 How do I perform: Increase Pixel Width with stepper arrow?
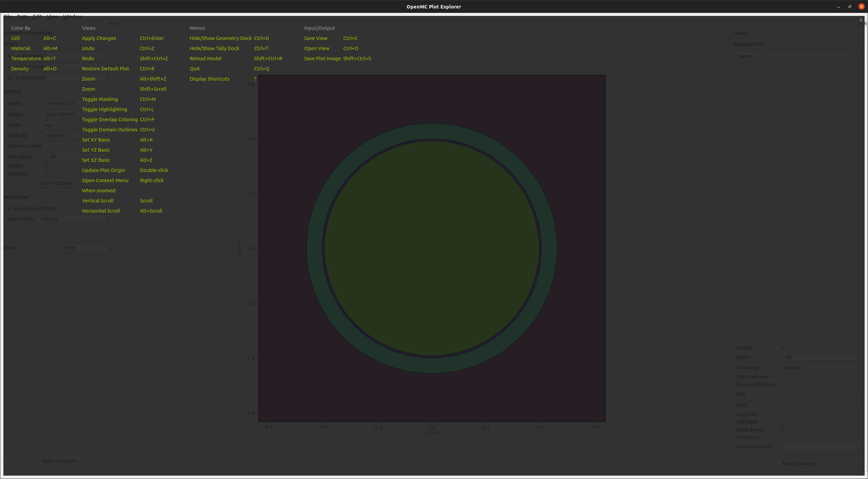tap(107, 217)
